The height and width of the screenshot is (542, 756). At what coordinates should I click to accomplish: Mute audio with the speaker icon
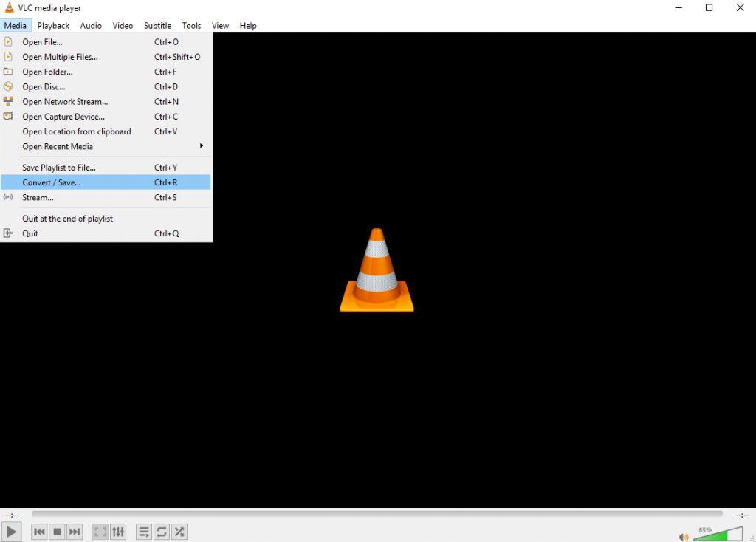684,537
